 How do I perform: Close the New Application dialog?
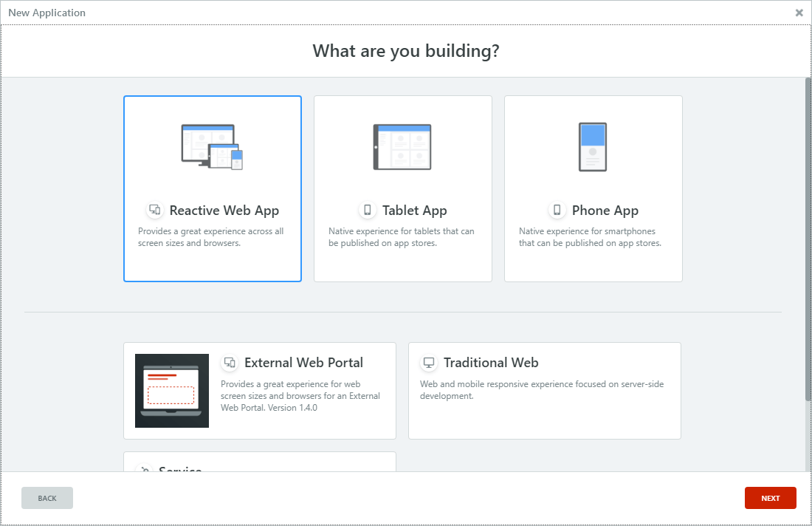(799, 13)
